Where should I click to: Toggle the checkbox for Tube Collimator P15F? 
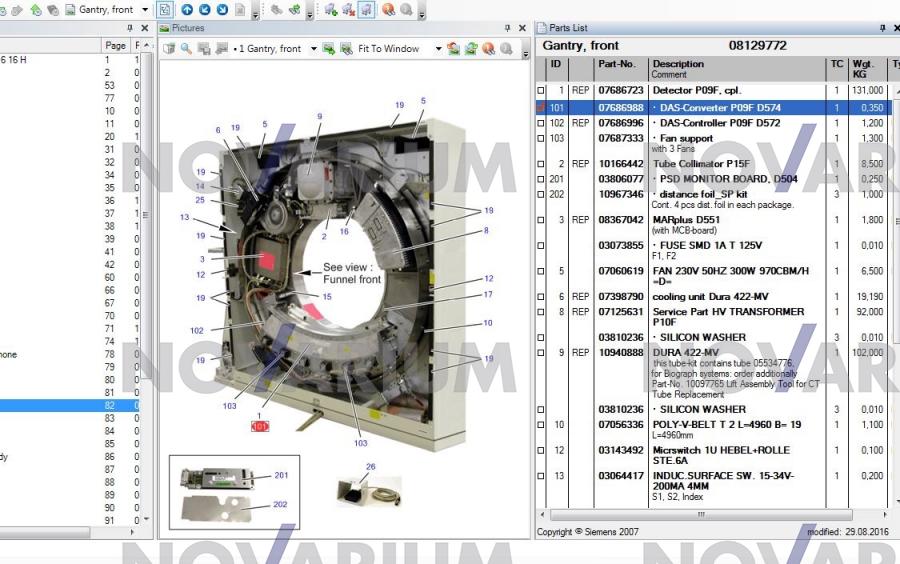(541, 163)
